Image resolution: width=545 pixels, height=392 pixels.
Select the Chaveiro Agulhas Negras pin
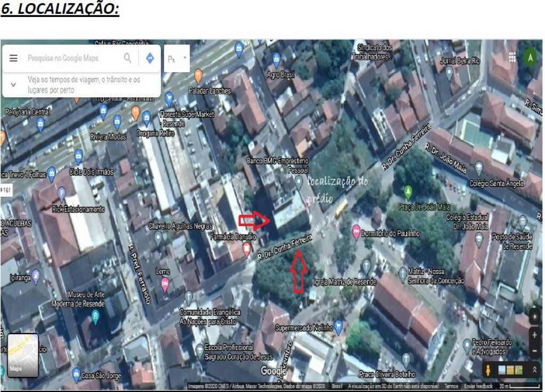tap(158, 239)
